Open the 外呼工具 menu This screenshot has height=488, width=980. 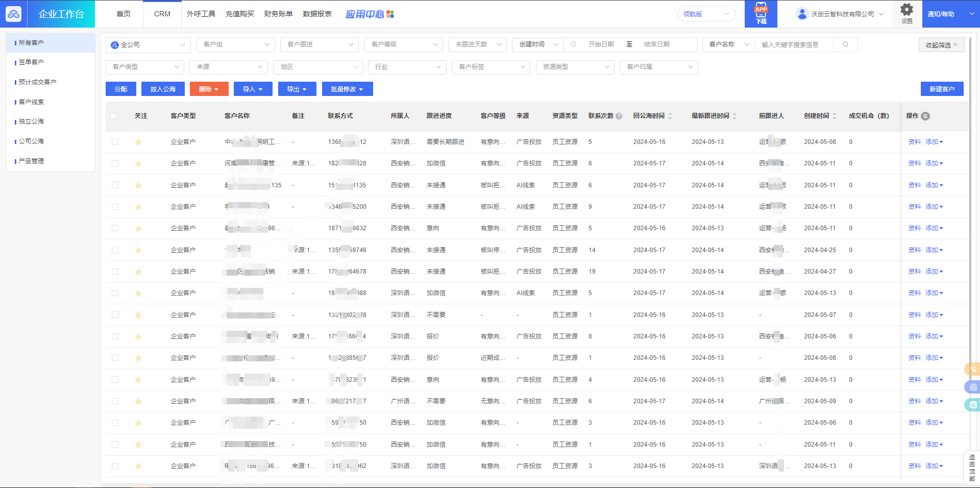pos(201,14)
